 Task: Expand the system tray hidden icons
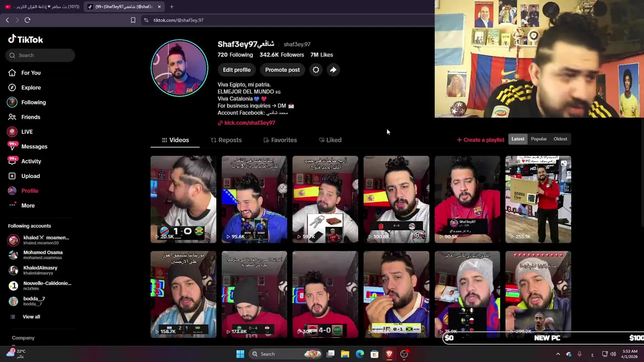[x=557, y=354]
